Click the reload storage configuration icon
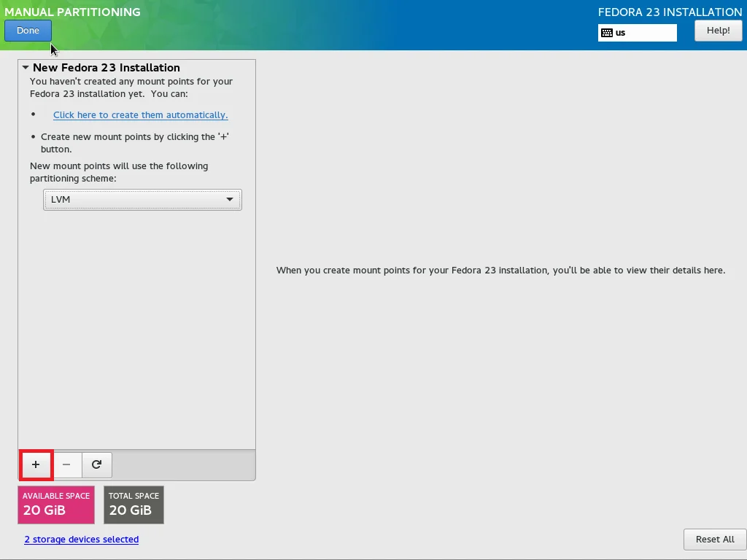Image resolution: width=747 pixels, height=560 pixels. 97,464
